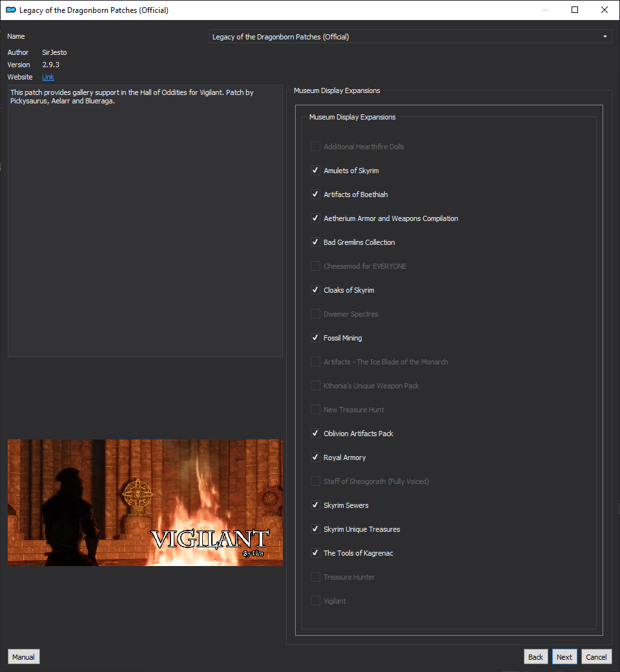Image resolution: width=620 pixels, height=672 pixels.
Task: Click the Treasure Hunter checkbox
Action: point(315,577)
